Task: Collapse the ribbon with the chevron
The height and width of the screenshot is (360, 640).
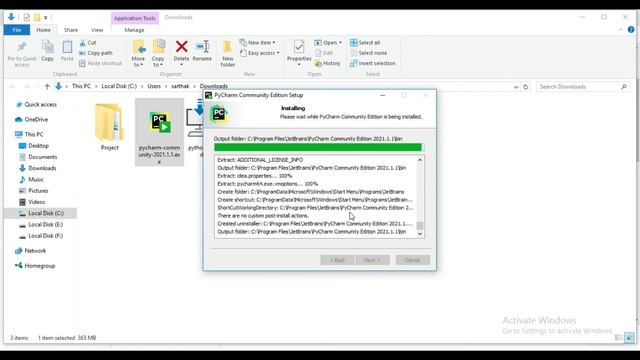Action: click(621, 29)
